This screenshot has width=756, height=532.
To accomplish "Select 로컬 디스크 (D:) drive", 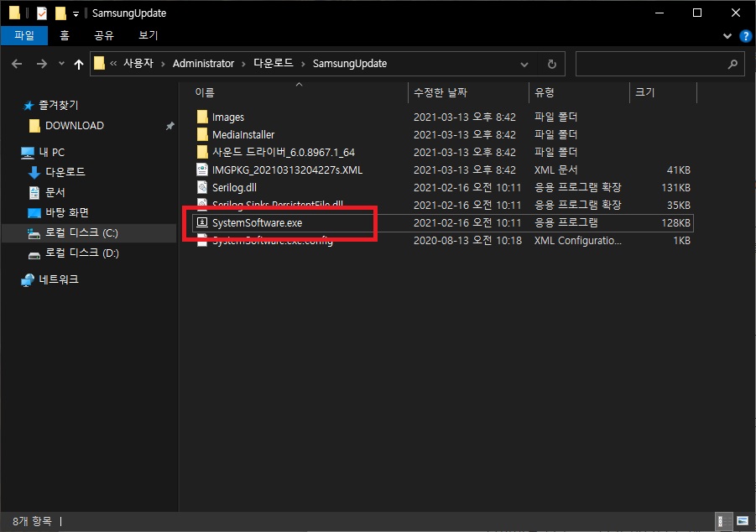I will click(x=82, y=253).
